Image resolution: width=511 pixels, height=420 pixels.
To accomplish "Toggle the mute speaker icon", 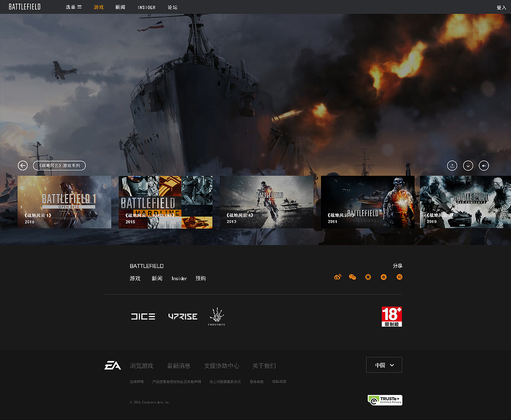I will 483,166.
